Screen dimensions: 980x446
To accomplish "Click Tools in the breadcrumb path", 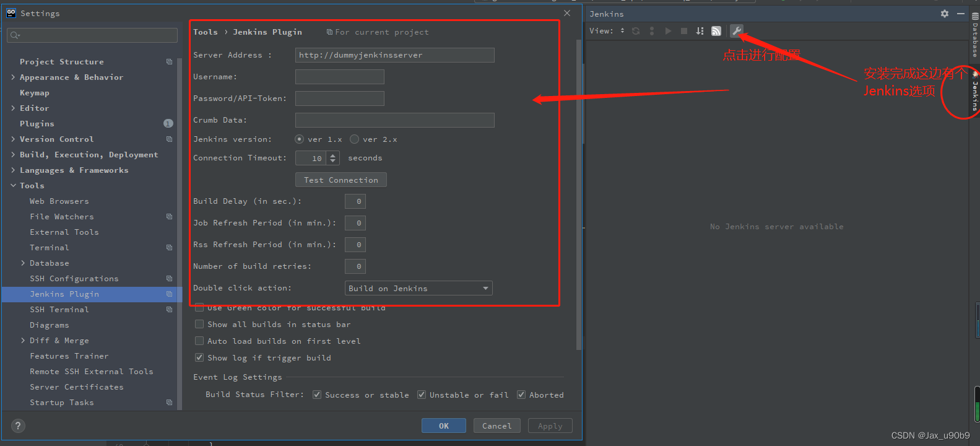I will 206,32.
